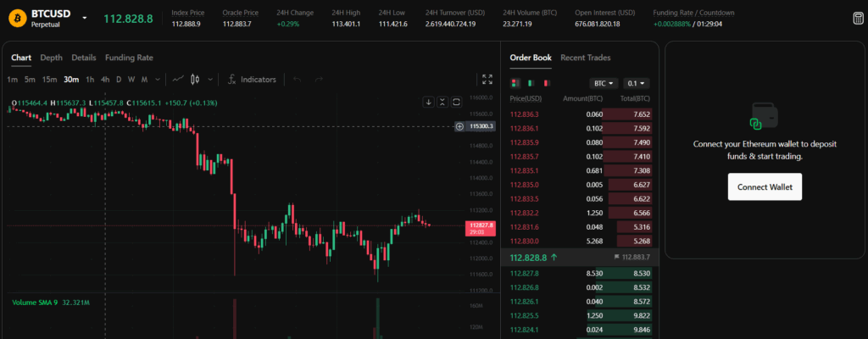Click the line chart style icon
The width and height of the screenshot is (868, 339).
[x=178, y=80]
